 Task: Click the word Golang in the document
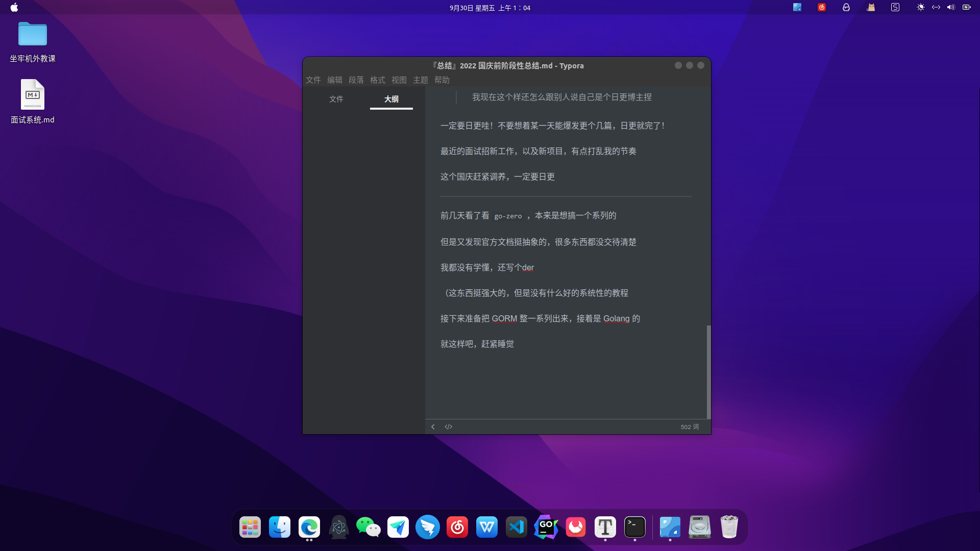click(616, 318)
